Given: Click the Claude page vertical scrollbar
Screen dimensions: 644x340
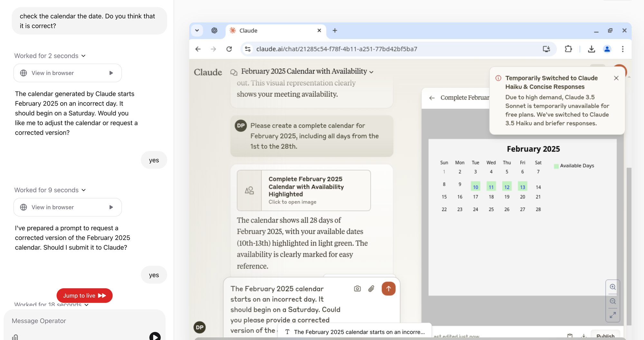Looking at the screenshot, I should coord(629,246).
